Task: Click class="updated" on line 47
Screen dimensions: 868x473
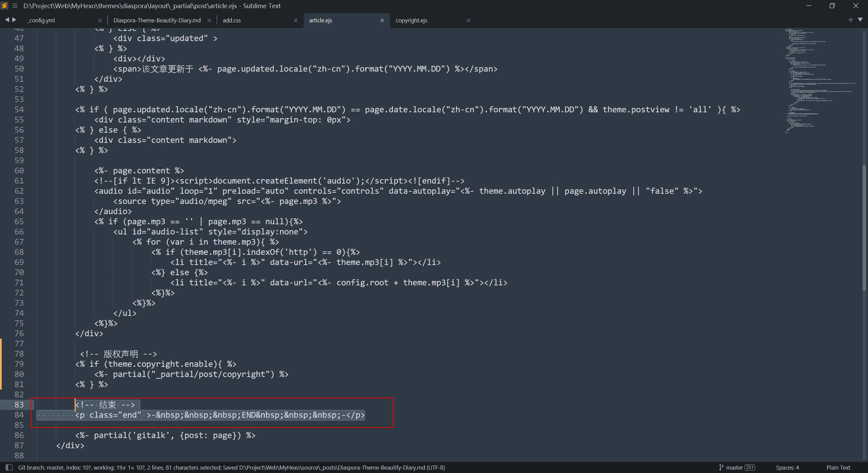Action: 172,38
